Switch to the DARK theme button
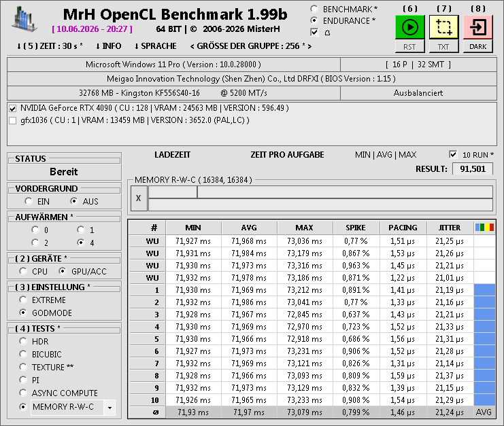 pyautogui.click(x=478, y=47)
